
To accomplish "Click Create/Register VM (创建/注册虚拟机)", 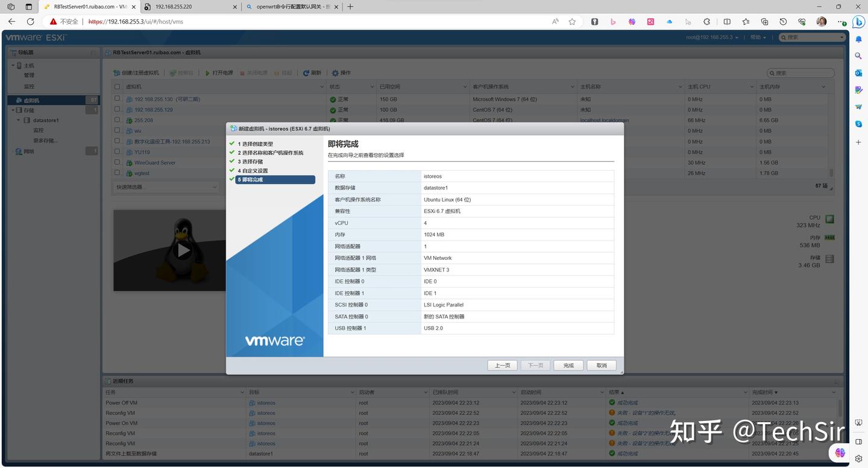I will click(x=136, y=73).
